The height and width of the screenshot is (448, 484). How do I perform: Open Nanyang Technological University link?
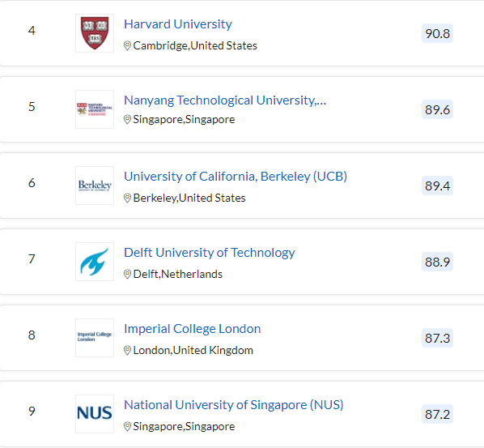coord(225,100)
